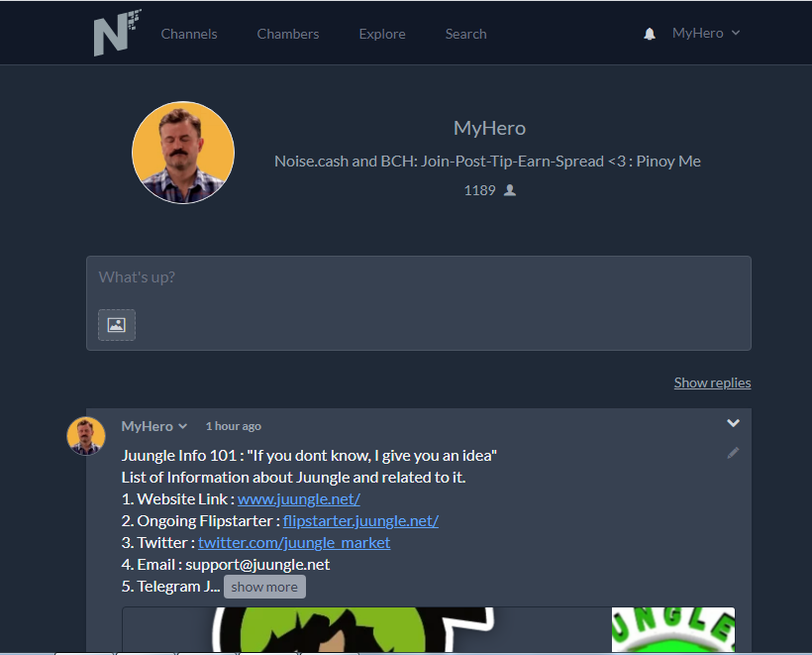Click the 1 hour ago timestamp
The width and height of the screenshot is (812, 655).
point(233,426)
